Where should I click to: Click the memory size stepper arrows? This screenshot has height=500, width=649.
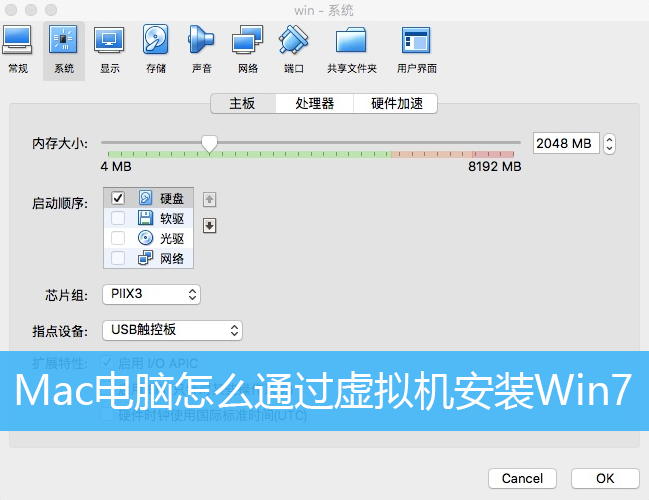click(x=609, y=144)
